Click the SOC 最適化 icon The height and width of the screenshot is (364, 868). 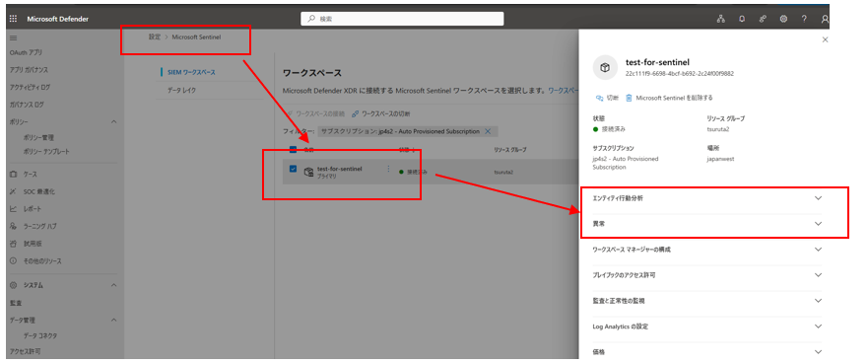pos(13,191)
